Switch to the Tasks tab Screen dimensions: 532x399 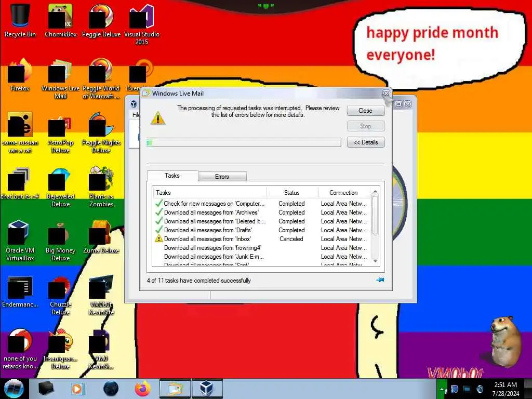coord(172,176)
